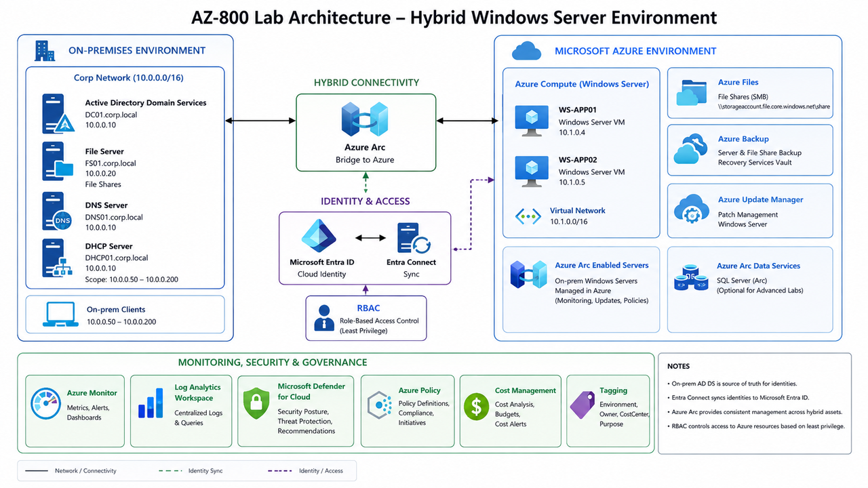Viewport: 868px width, 488px height.
Task: Click the DNS01.corp.local hostname
Action: click(114, 218)
